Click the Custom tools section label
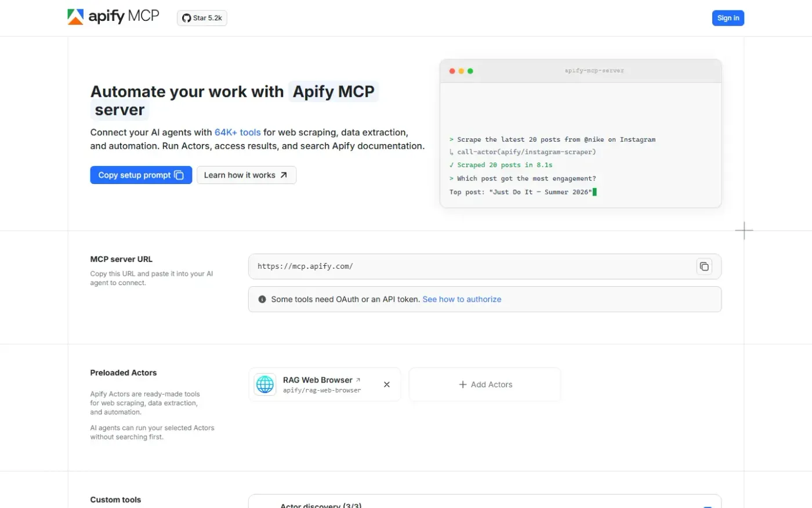Image resolution: width=812 pixels, height=508 pixels. click(115, 500)
